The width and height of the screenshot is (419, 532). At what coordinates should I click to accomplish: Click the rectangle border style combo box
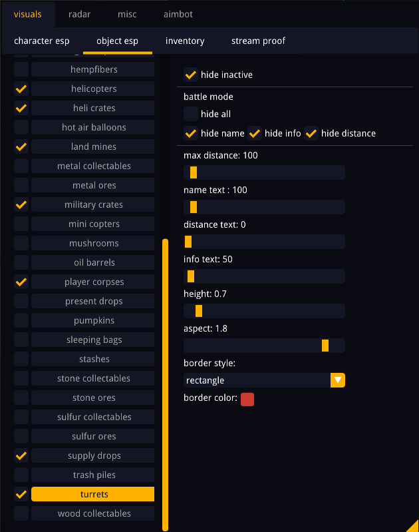point(257,380)
